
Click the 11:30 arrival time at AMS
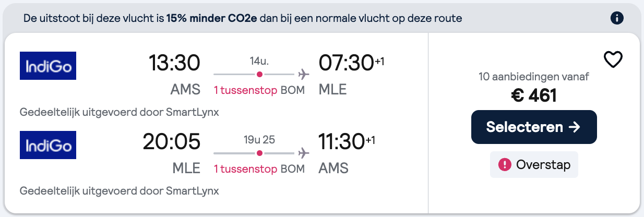[x=341, y=142]
